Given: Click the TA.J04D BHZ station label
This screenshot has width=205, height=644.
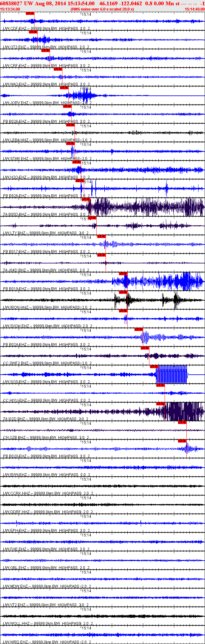Looking at the screenshot, I should coord(15,270).
